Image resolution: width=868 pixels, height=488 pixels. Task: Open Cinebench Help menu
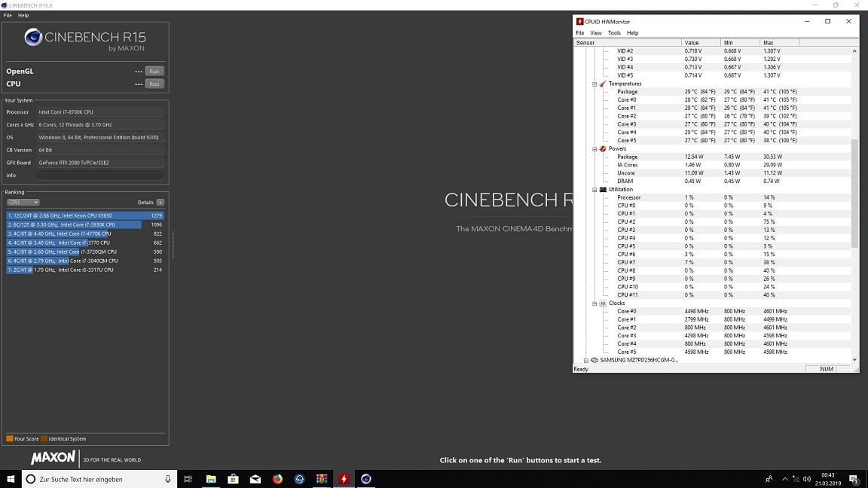pos(23,16)
